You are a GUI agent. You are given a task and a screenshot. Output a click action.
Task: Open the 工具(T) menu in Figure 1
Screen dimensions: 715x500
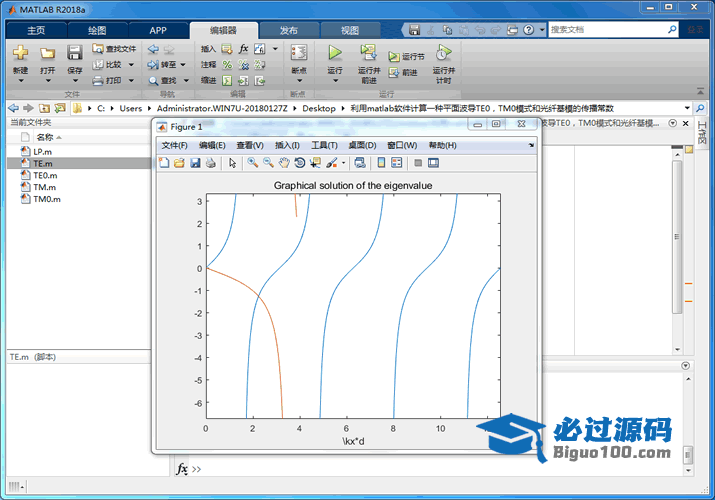pyautogui.click(x=325, y=145)
